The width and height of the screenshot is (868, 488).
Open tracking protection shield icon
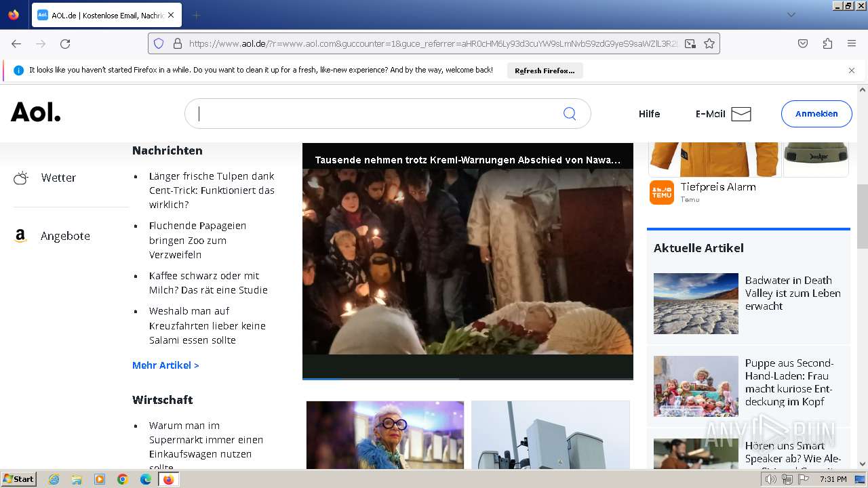click(159, 43)
